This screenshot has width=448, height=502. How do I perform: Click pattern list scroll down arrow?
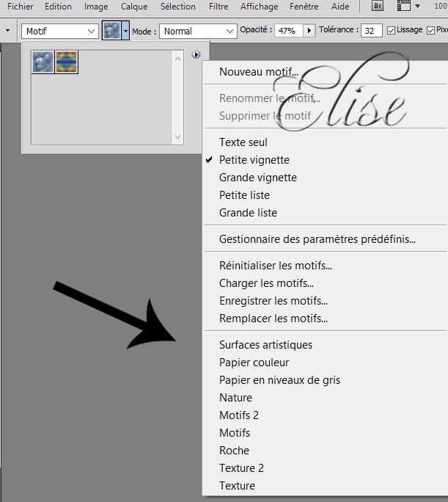177,137
